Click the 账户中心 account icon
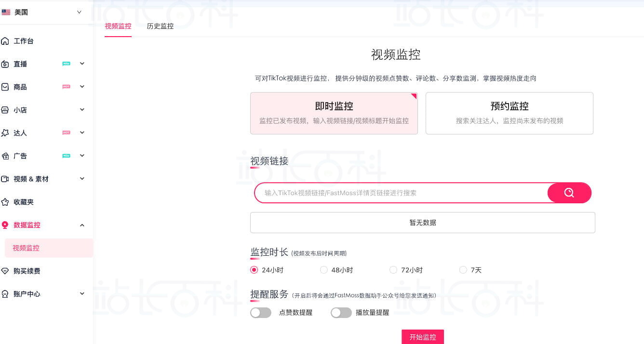 coord(5,294)
